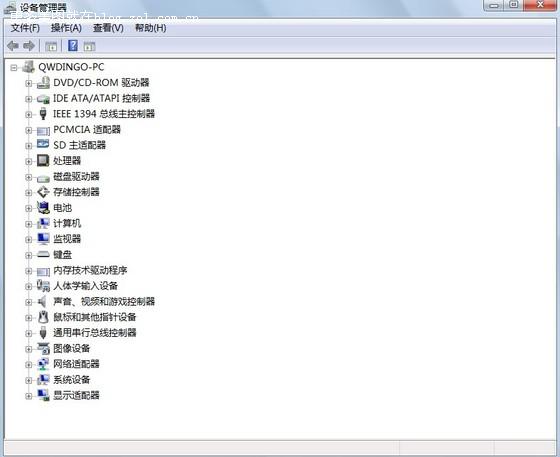
Task: Click the Help question-mark toolbar icon
Action: (x=73, y=45)
